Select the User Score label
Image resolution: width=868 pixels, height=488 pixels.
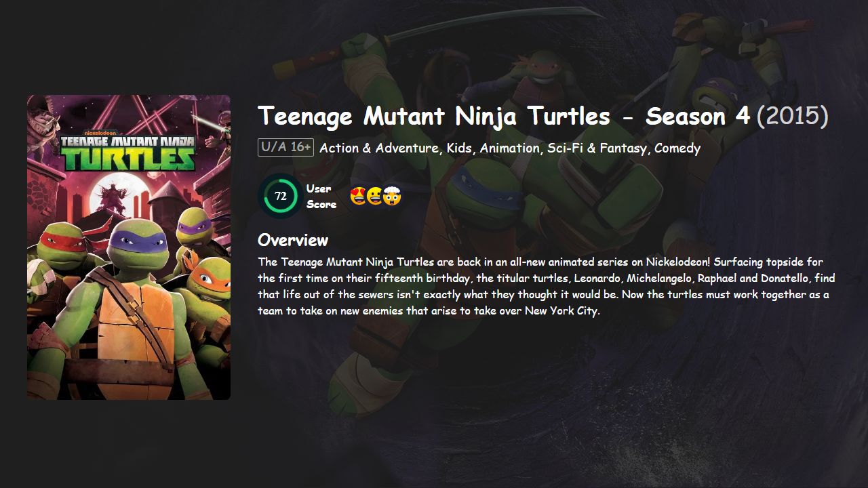pyautogui.click(x=321, y=196)
